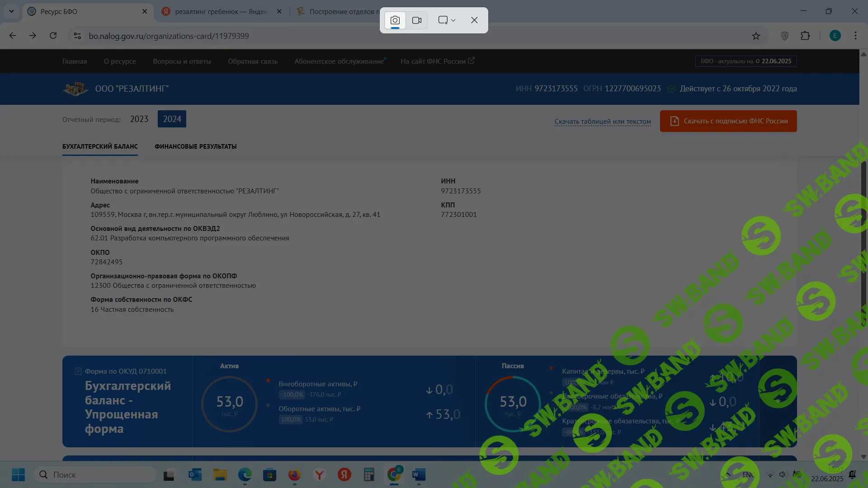Screen dimensions: 868x488
Task: Open the Бухгалтерский баланс tab
Action: 100,146
